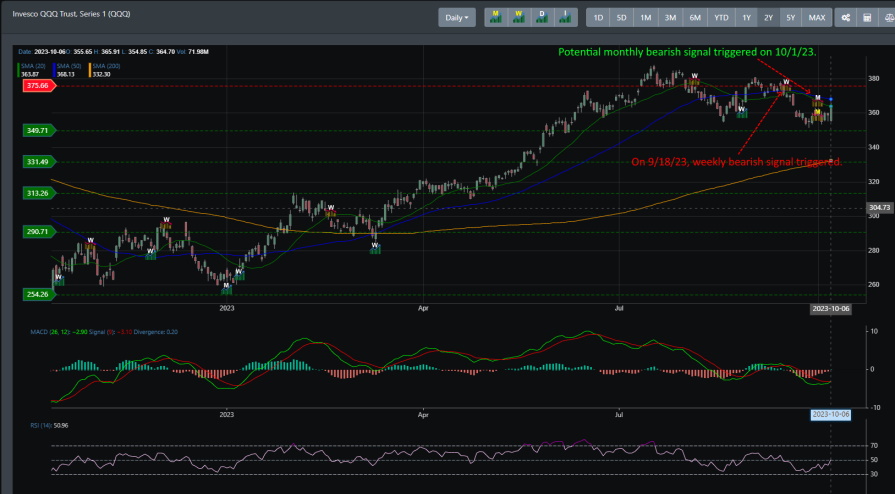Select the 5D time range
Image resolution: width=895 pixels, height=494 pixels.
point(622,18)
